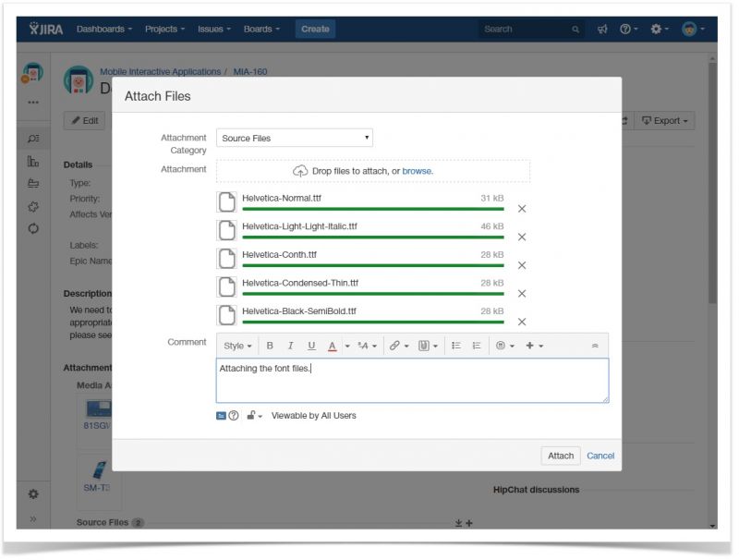
Task: Cancel the Attach Files dialog
Action: click(x=600, y=456)
